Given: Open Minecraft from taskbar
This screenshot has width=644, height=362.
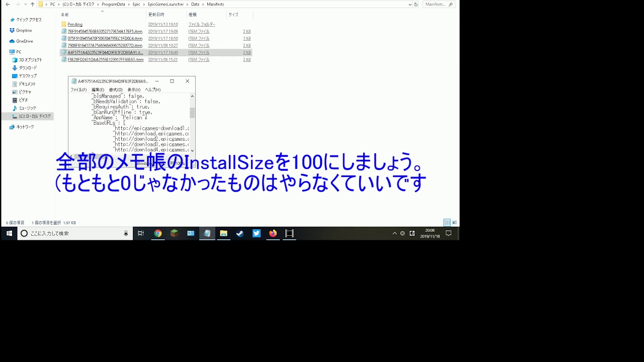Looking at the screenshot, I should point(174,233).
